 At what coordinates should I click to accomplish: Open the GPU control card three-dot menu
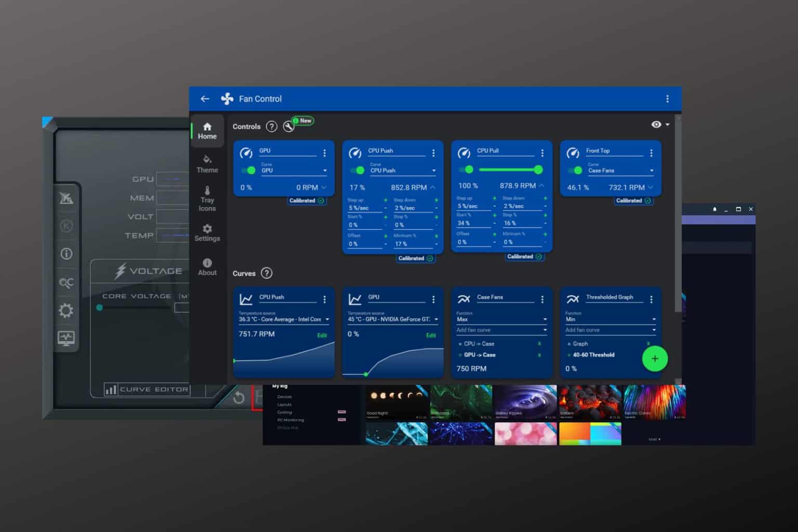[325, 153]
